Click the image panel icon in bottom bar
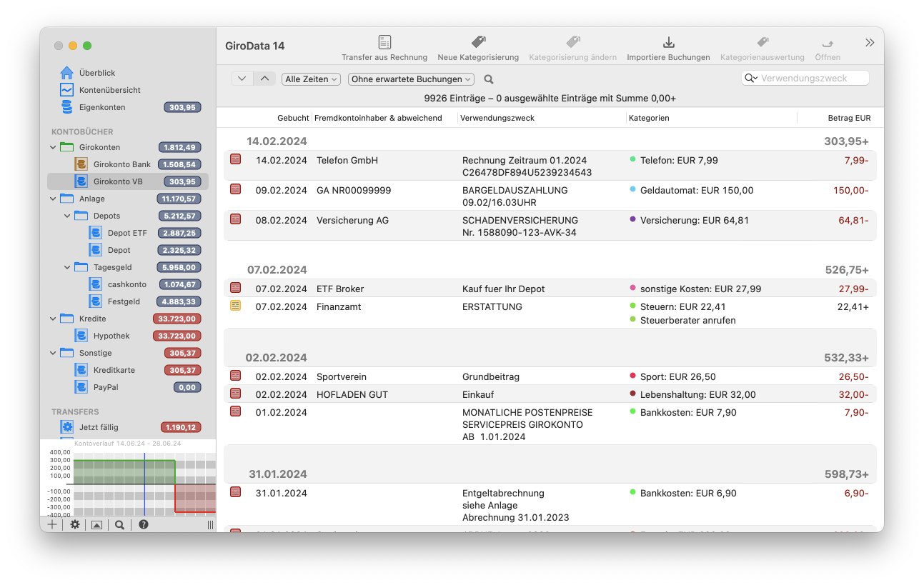 [x=96, y=524]
